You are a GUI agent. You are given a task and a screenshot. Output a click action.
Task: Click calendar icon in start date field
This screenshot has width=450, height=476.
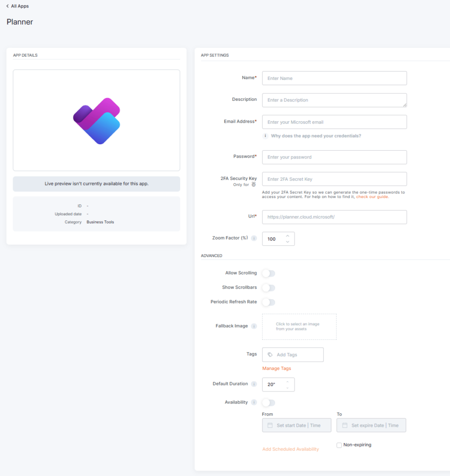(270, 425)
